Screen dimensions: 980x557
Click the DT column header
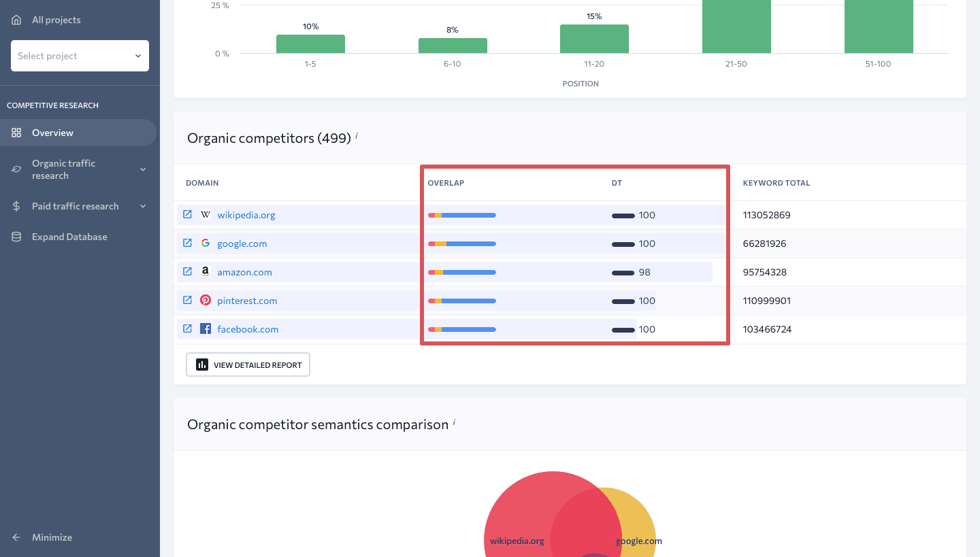pyautogui.click(x=617, y=183)
